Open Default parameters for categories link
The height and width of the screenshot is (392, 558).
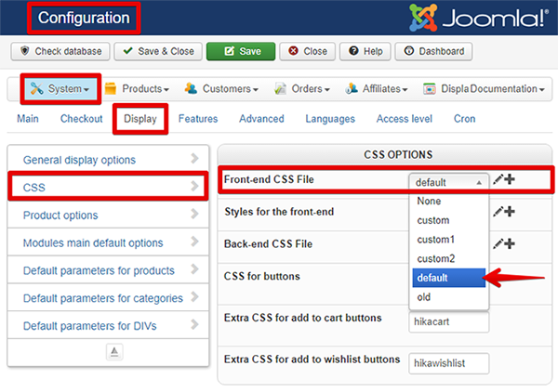point(103,298)
